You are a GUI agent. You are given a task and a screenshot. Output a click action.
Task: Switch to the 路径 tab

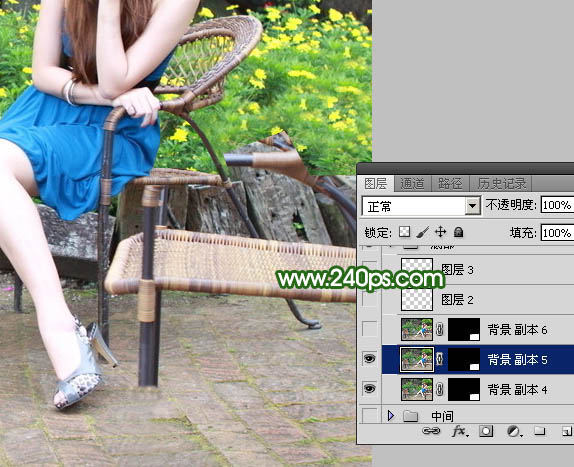(x=450, y=183)
